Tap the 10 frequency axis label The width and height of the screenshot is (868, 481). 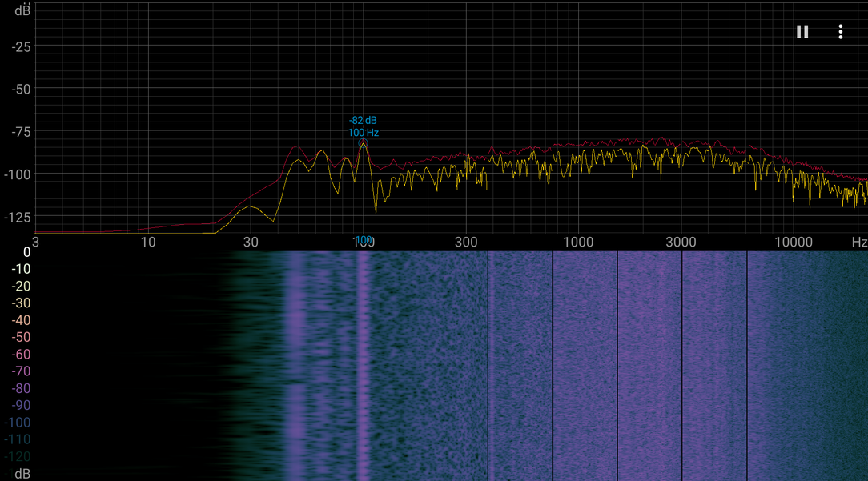click(148, 242)
